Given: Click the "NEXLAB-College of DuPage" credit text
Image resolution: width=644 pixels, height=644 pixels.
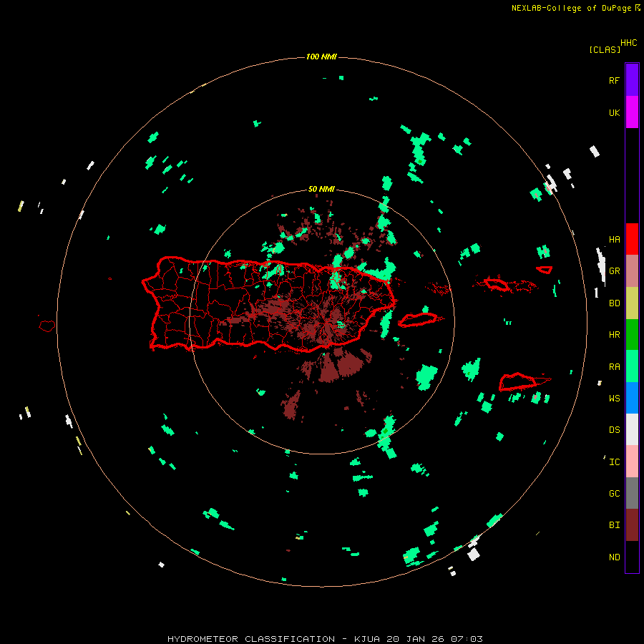Looking at the screenshot, I should (x=571, y=8).
